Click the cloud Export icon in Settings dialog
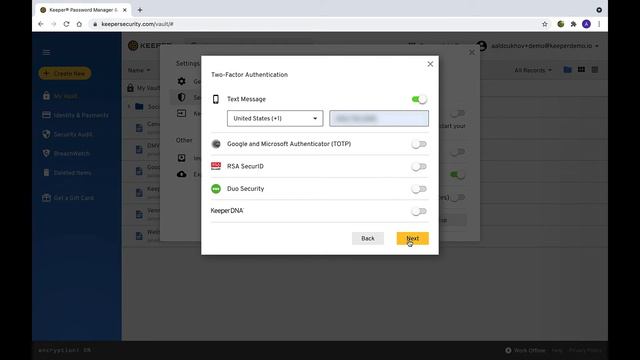This screenshot has height=360, width=640. click(182, 174)
